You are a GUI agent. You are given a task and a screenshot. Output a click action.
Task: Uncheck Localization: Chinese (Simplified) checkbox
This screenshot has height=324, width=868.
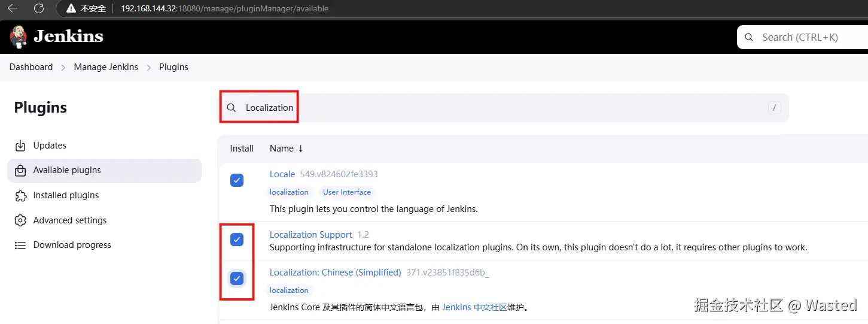(x=237, y=278)
